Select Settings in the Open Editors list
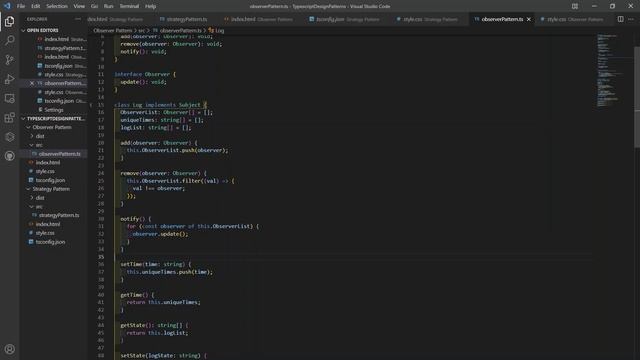The image size is (640, 360). click(53, 110)
